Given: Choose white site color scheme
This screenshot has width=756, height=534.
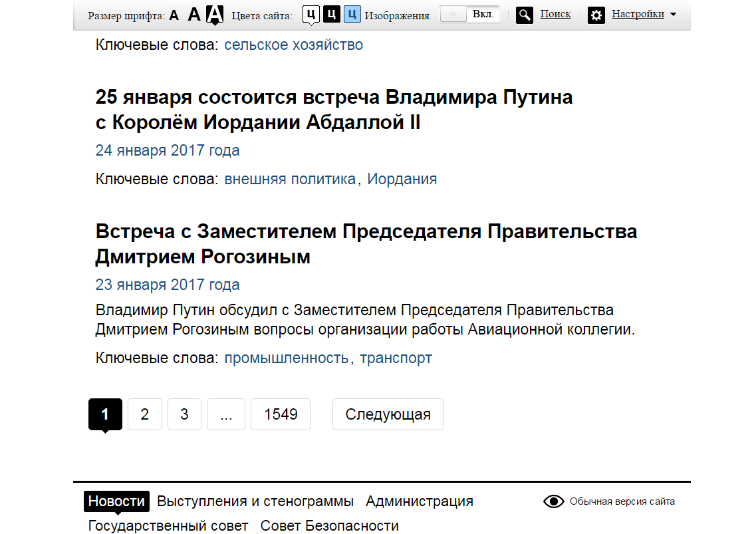Looking at the screenshot, I should tap(311, 14).
